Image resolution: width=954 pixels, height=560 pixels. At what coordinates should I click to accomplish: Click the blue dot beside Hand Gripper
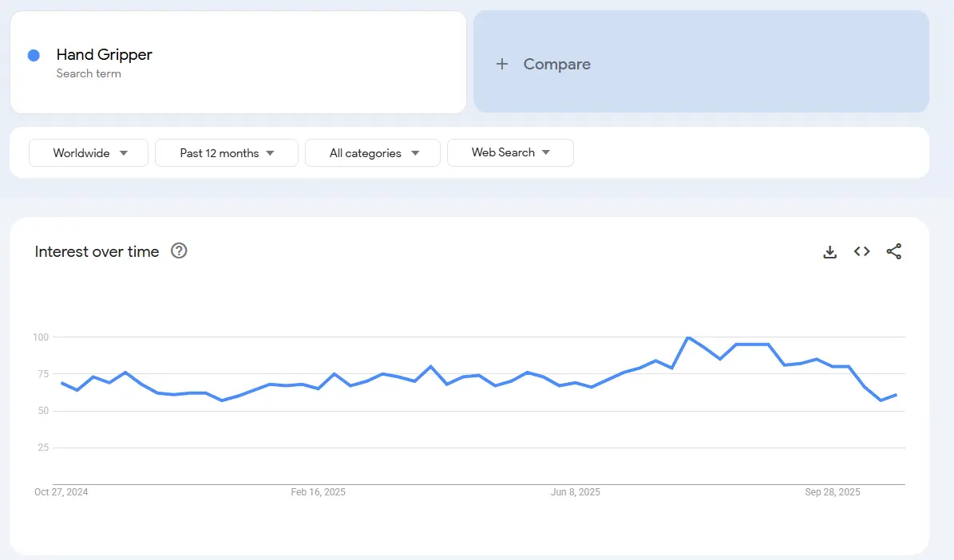(33, 54)
